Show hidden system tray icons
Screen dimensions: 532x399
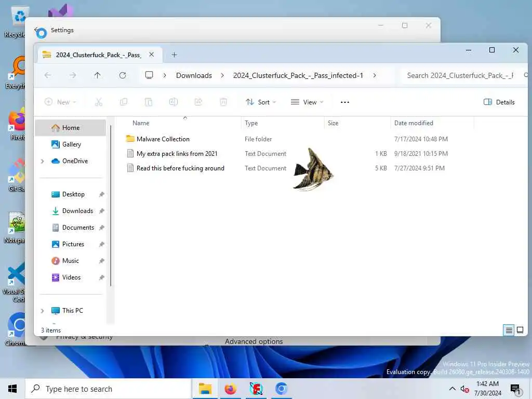[453, 389]
